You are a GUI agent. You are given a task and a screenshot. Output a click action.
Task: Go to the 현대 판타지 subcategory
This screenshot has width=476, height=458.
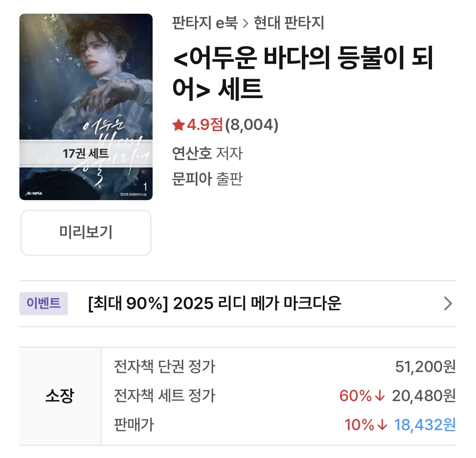pyautogui.click(x=289, y=23)
